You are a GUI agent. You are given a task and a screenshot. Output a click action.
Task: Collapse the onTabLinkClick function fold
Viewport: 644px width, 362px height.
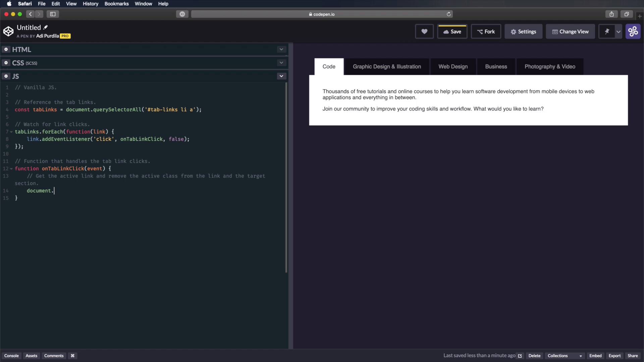click(x=11, y=169)
